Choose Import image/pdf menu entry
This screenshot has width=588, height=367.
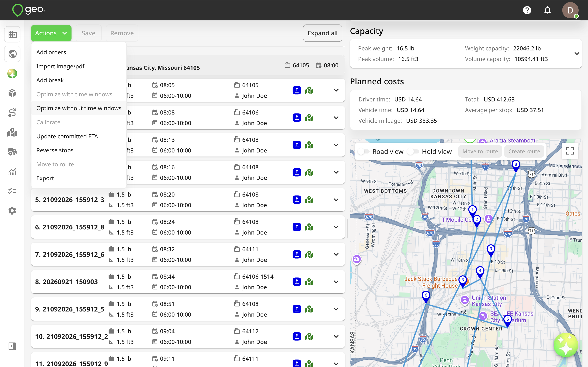[79, 66]
